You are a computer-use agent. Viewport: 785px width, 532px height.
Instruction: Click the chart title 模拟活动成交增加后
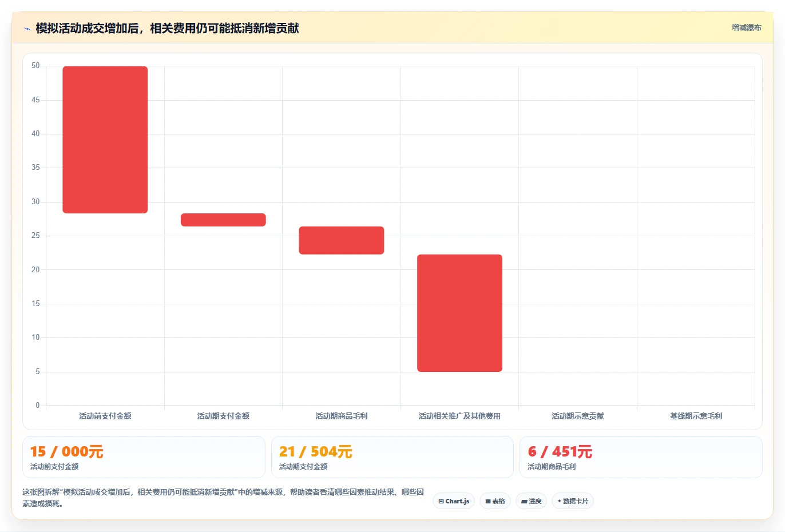tap(167, 28)
